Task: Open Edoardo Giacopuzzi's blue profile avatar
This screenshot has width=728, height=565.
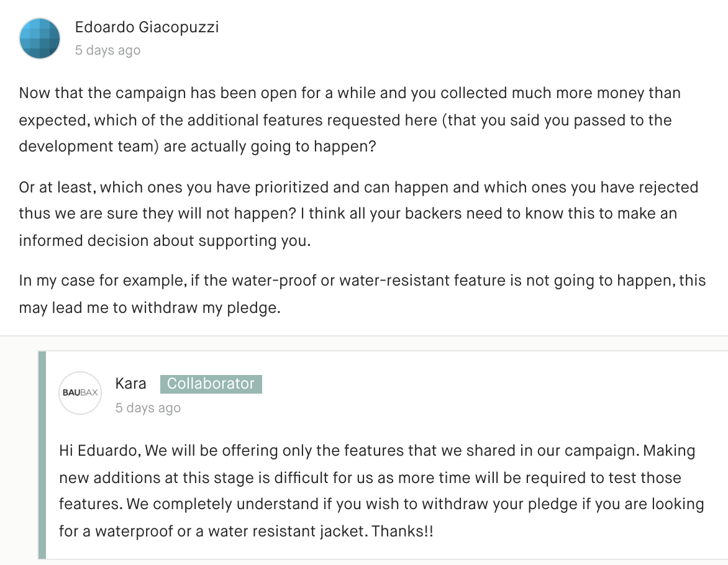Action: 40,38
